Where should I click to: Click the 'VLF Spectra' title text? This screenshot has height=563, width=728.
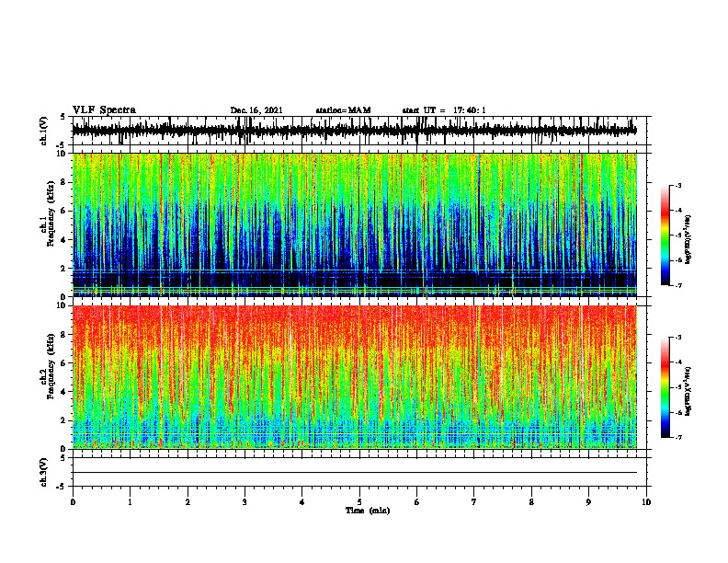[104, 110]
